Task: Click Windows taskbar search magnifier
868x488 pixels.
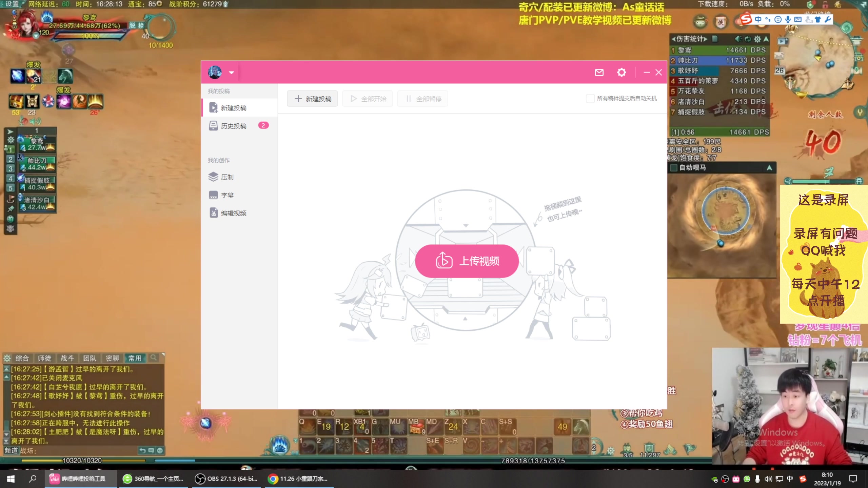Action: 33,479
